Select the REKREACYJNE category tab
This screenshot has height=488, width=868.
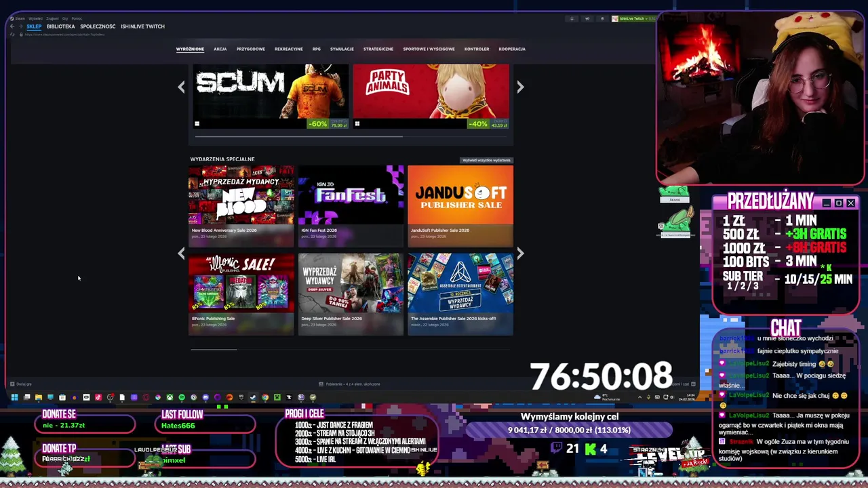[x=289, y=49]
